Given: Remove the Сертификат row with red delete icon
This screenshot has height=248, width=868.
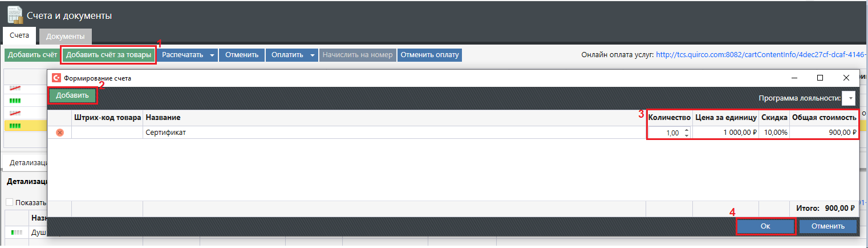Looking at the screenshot, I should pyautogui.click(x=60, y=133).
